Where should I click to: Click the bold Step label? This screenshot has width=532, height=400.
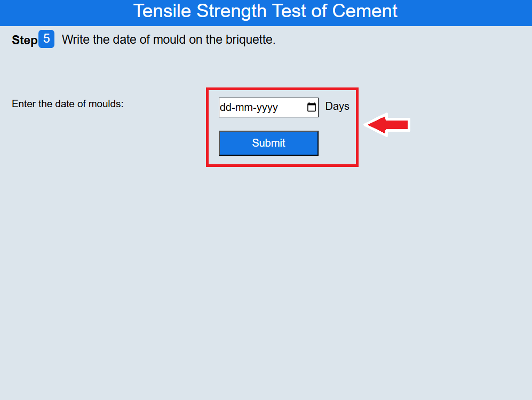tap(25, 41)
